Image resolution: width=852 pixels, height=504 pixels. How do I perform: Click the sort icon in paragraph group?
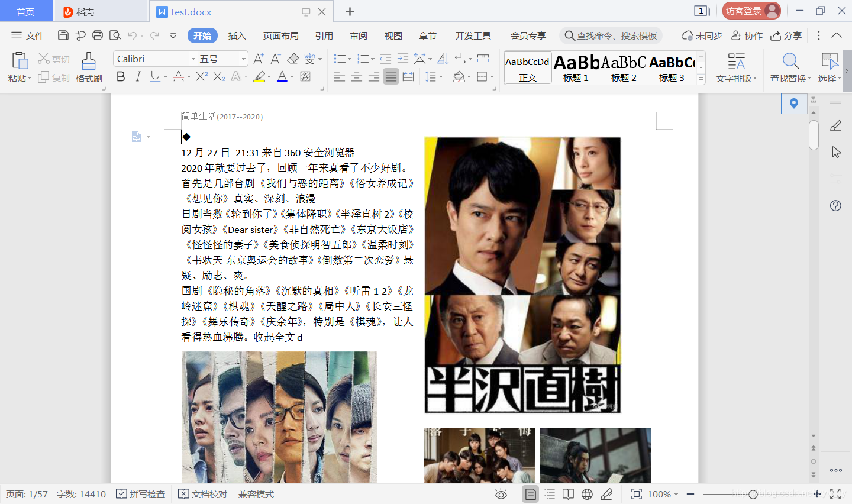[443, 59]
